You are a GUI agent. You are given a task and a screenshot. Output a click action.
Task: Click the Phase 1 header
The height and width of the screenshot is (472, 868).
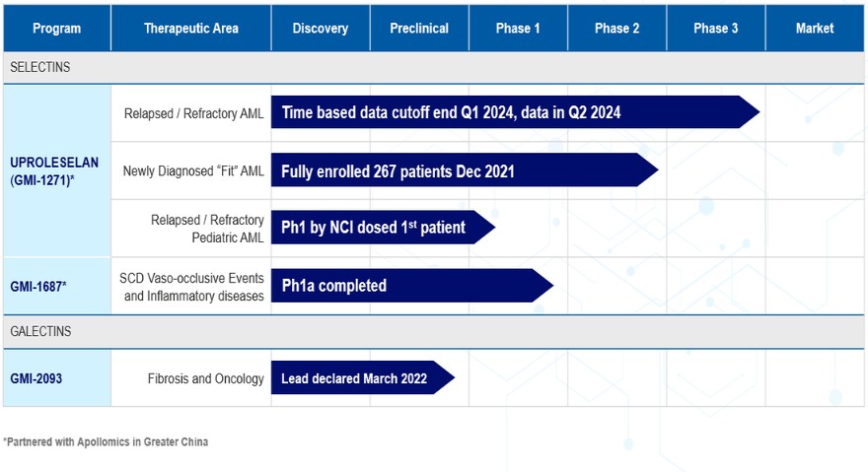[518, 29]
